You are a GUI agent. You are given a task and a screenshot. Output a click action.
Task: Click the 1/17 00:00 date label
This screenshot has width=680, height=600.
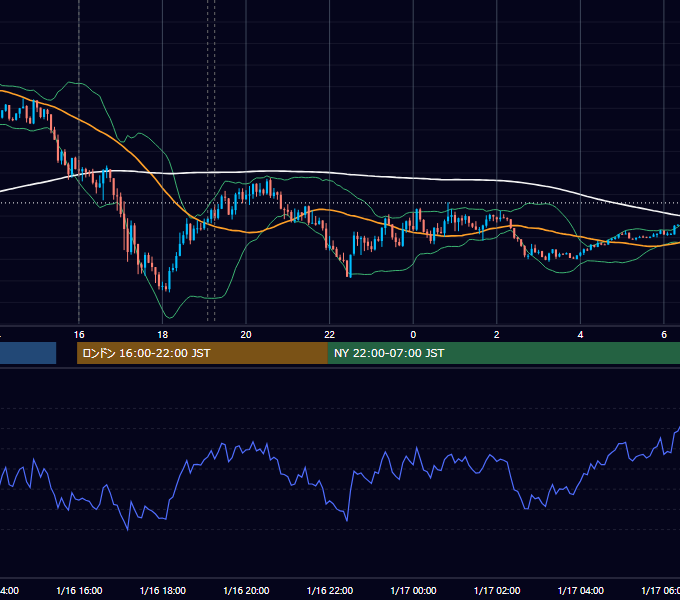coord(413,590)
